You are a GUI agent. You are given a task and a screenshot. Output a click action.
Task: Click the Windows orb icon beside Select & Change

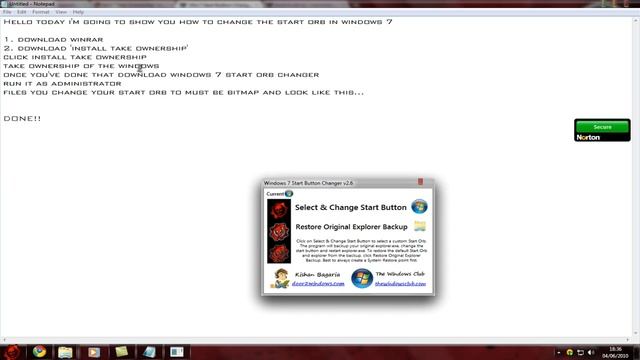[x=419, y=207]
